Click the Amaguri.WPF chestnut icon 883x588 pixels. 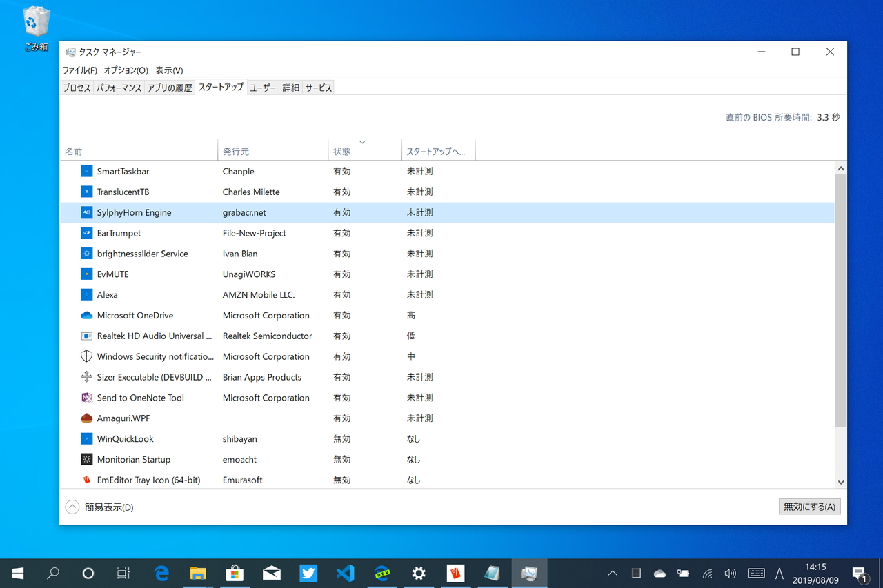point(86,418)
